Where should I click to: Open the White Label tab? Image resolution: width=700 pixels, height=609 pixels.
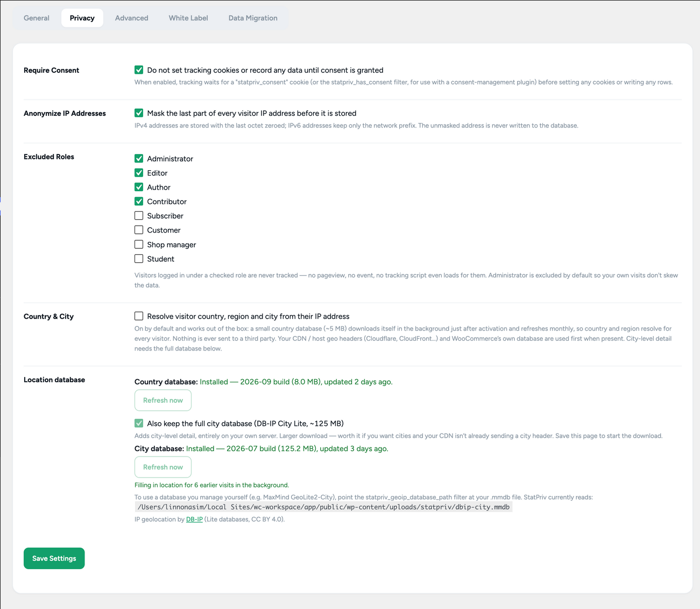(188, 18)
